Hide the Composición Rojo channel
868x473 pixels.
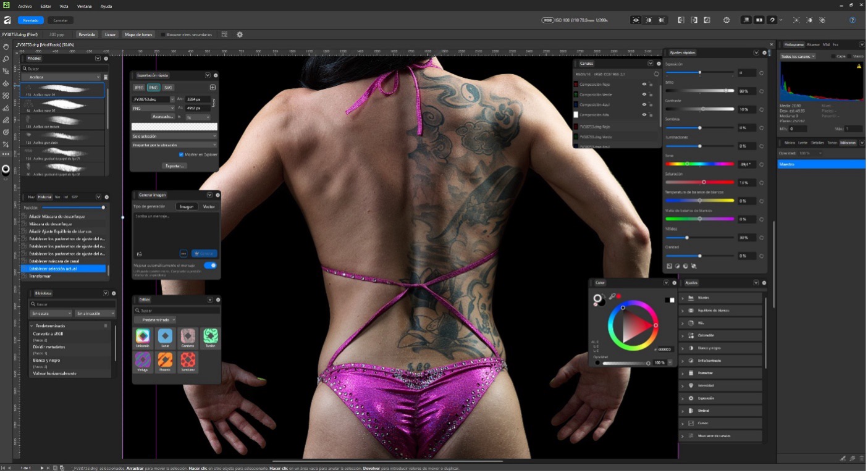click(644, 84)
